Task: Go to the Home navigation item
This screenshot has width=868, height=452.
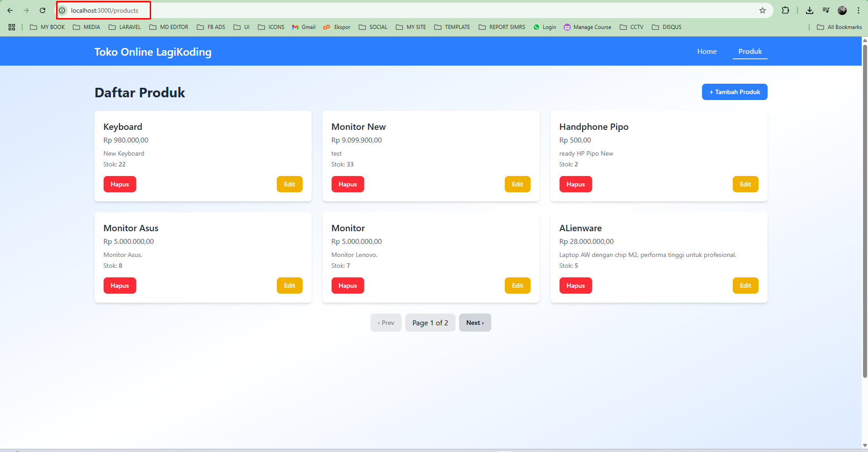Action: click(x=707, y=51)
